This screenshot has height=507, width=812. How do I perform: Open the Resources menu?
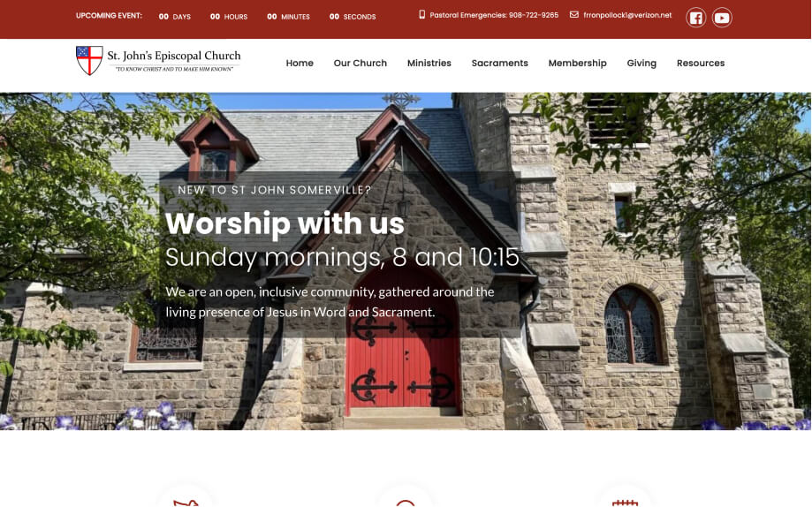coord(701,64)
